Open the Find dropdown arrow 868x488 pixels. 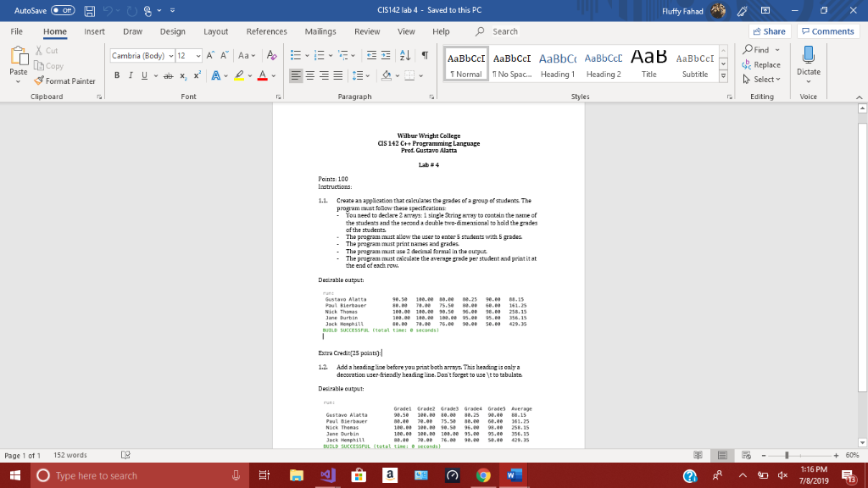pyautogui.click(x=777, y=50)
